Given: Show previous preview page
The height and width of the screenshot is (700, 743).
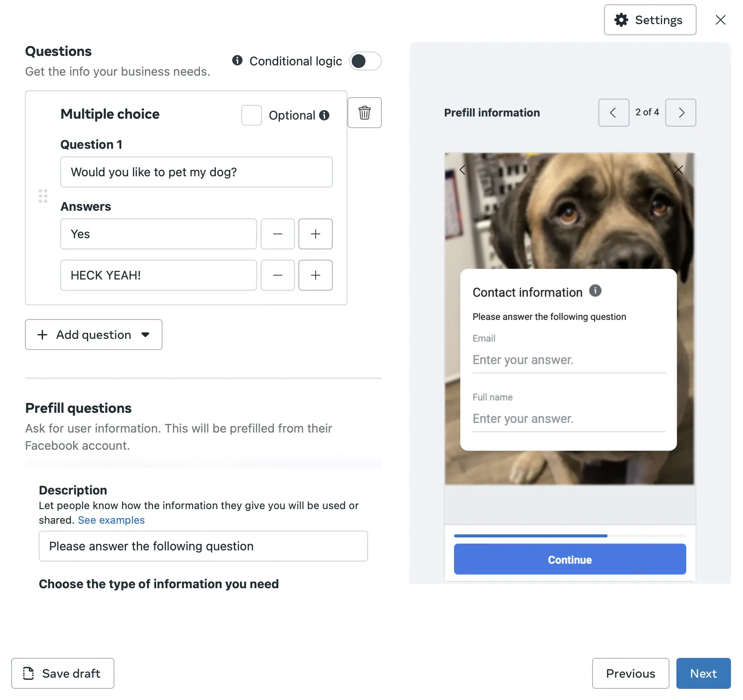Looking at the screenshot, I should click(614, 113).
